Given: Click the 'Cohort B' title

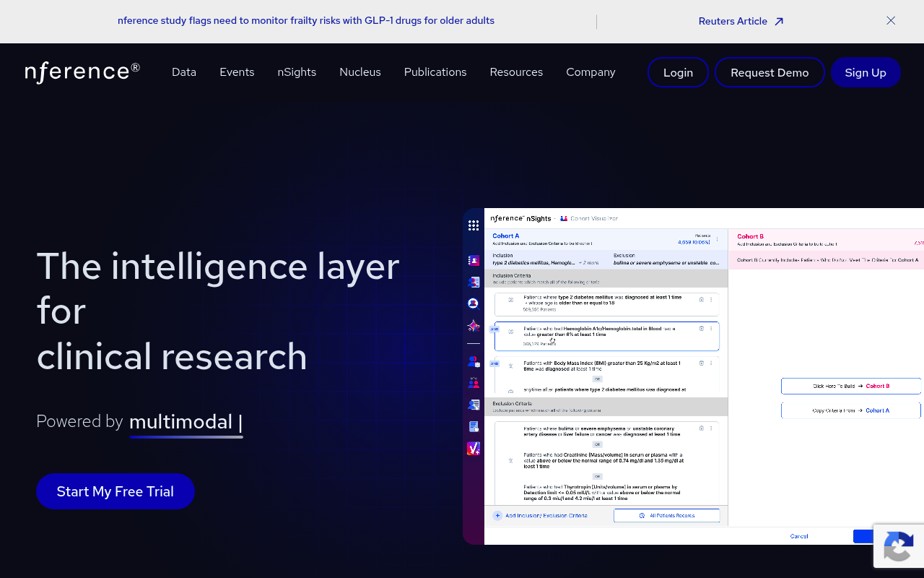Looking at the screenshot, I should point(750,236).
